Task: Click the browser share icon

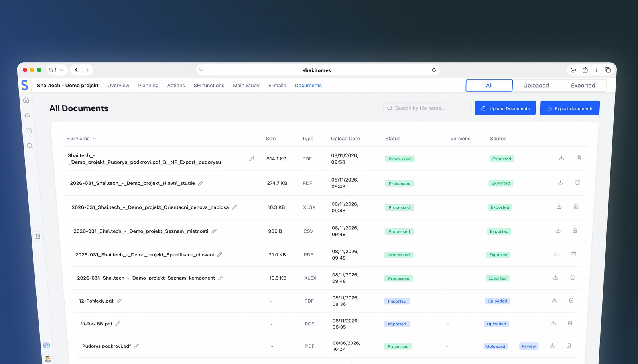Action: 585,70
